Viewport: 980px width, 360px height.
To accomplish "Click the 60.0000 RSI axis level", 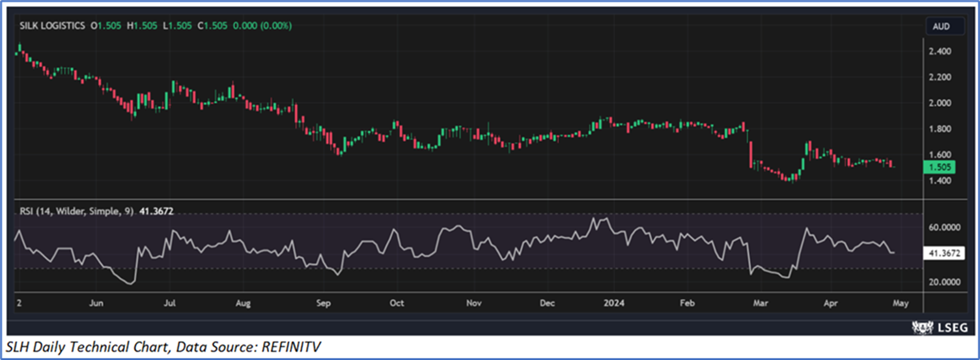I will 944,228.
